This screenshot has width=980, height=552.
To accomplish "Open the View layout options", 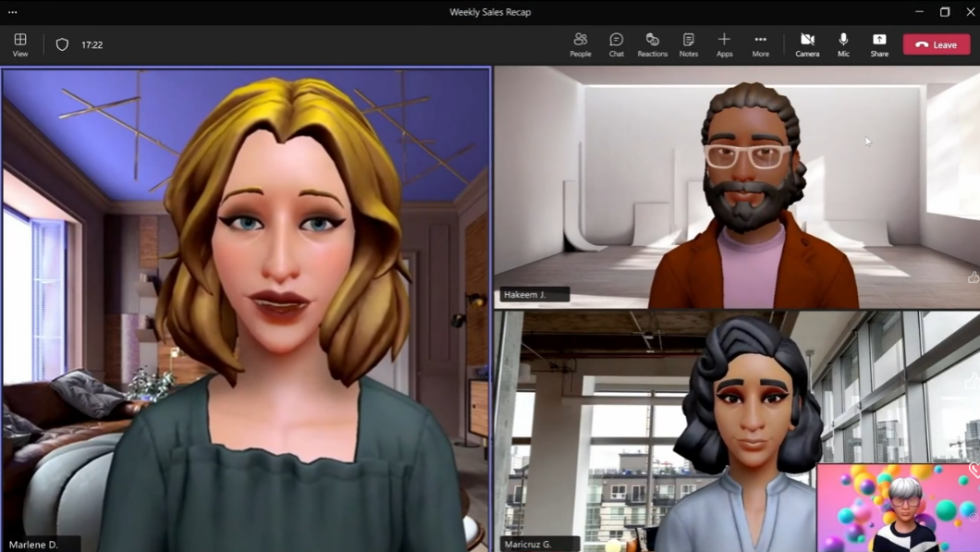I will tap(20, 44).
